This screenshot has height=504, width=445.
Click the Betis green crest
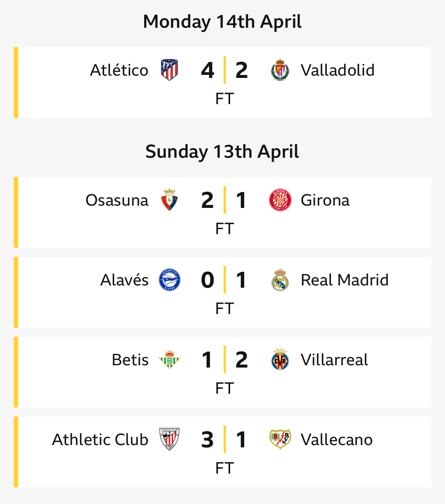[169, 360]
